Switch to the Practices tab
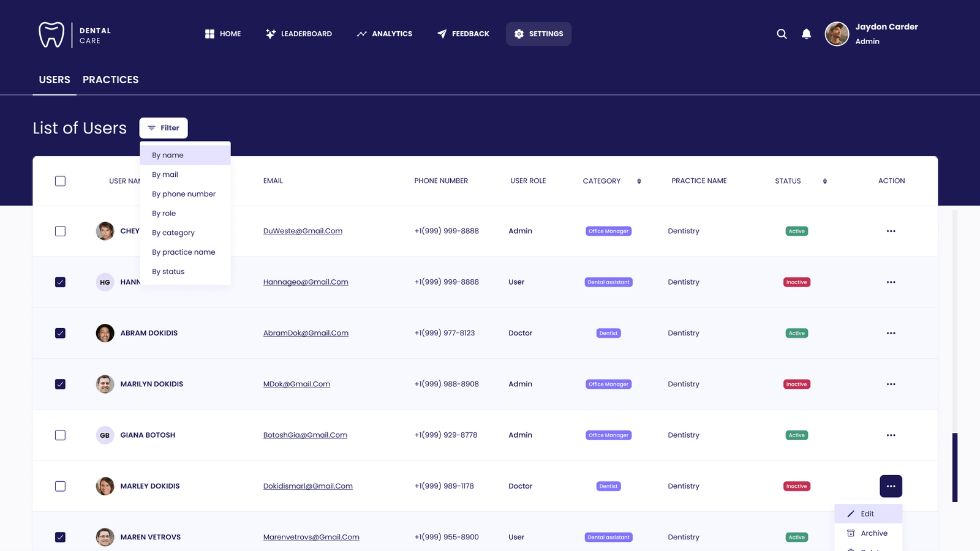980x551 pixels. coord(110,80)
